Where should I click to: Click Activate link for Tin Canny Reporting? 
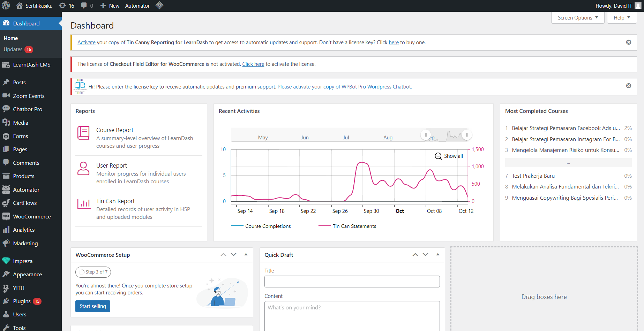click(87, 43)
